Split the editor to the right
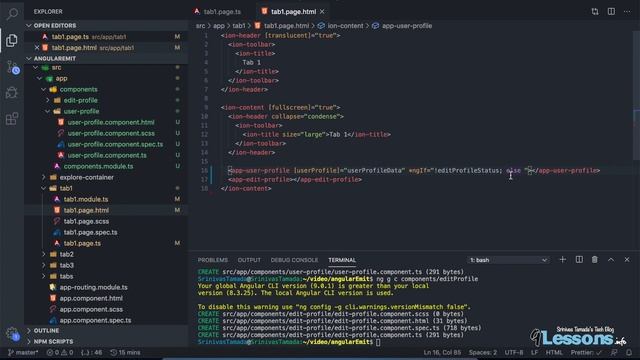This screenshot has height=360, width=640. [x=611, y=11]
